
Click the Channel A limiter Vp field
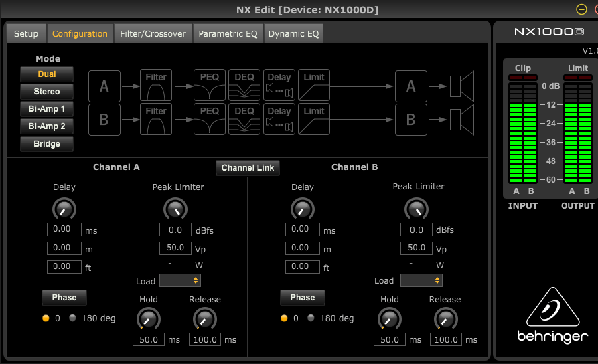coord(175,248)
